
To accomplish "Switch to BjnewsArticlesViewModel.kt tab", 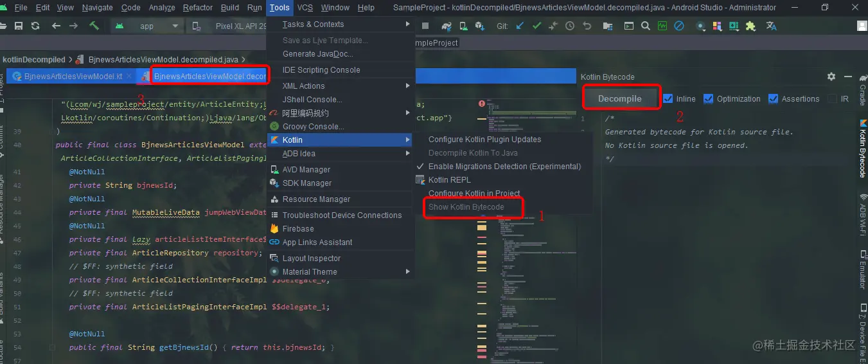I will (x=73, y=77).
